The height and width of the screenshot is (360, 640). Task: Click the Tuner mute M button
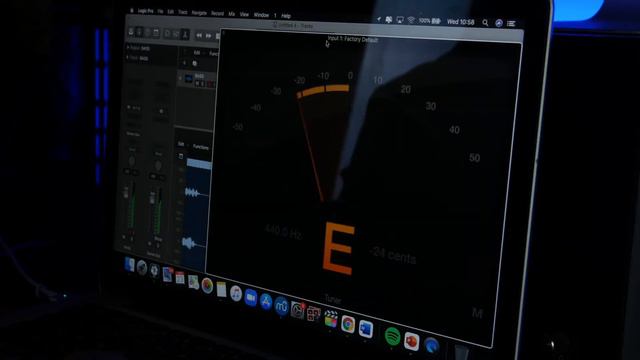(x=477, y=313)
